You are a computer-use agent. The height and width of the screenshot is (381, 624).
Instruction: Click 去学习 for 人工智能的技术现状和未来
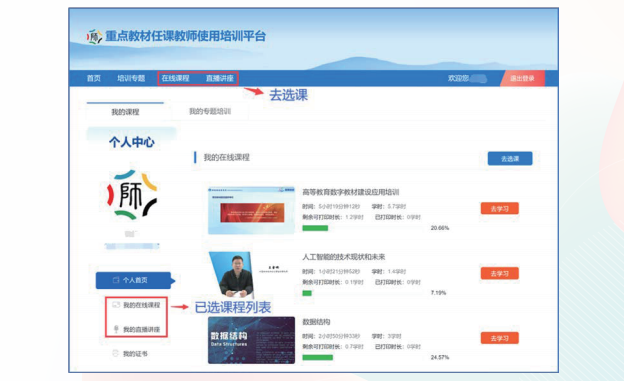tap(499, 274)
